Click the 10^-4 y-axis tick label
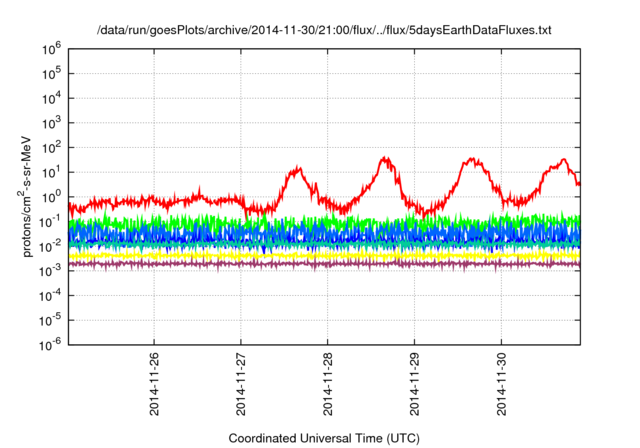 coord(50,296)
